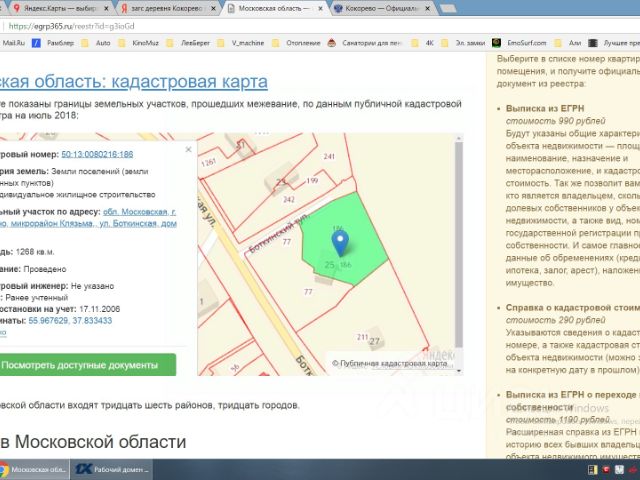This screenshot has width=640, height=480.
Task: Open the ЛевБерег bookmarks folder
Action: (x=188, y=43)
